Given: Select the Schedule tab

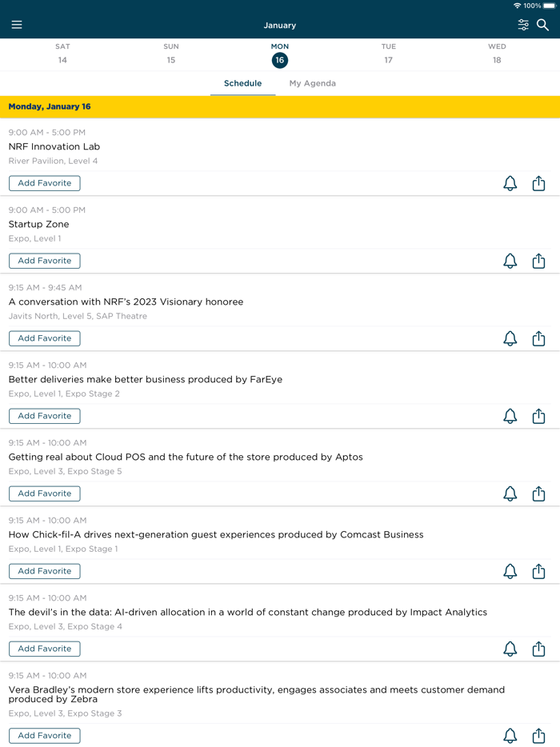Looking at the screenshot, I should [242, 83].
